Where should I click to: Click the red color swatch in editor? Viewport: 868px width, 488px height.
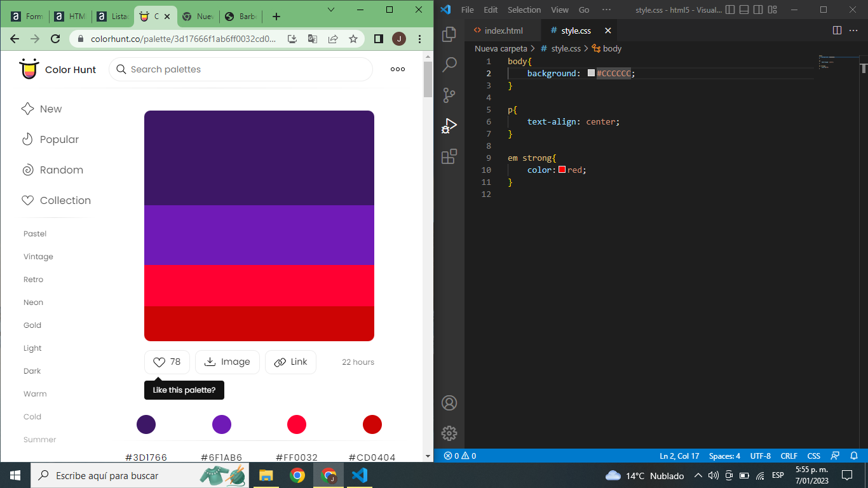pyautogui.click(x=562, y=170)
